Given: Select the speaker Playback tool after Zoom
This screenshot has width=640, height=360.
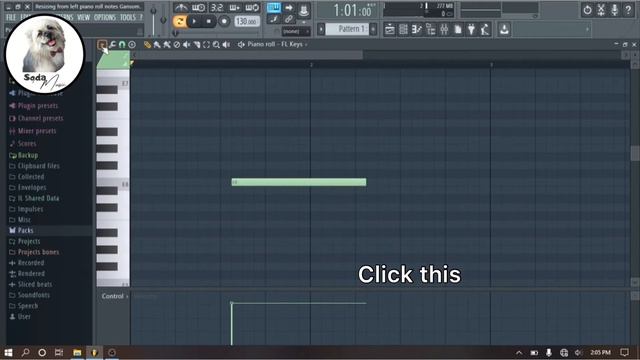Looking at the screenshot, I should [x=226, y=44].
